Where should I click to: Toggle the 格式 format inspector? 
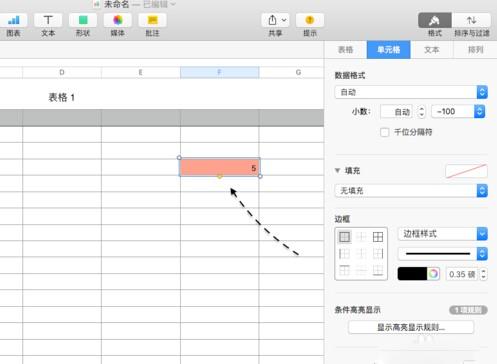(435, 21)
